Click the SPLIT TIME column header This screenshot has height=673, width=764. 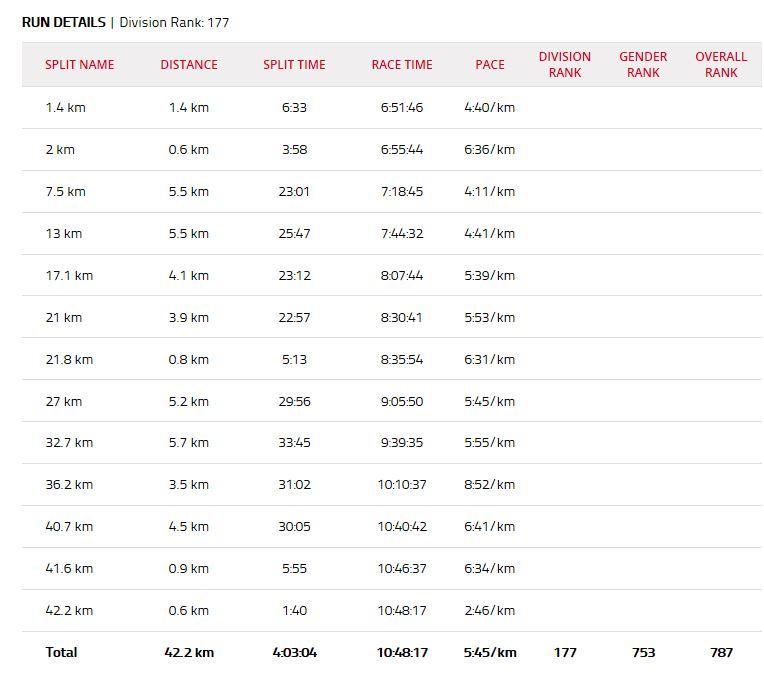pos(294,65)
